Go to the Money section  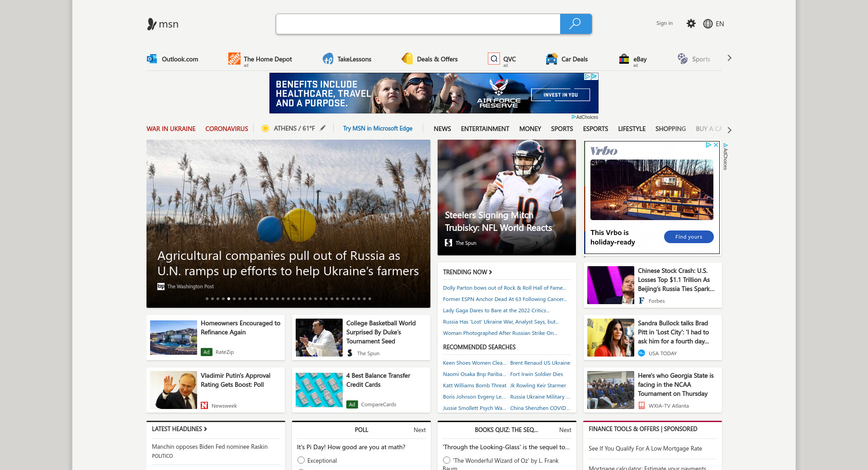[x=530, y=129]
